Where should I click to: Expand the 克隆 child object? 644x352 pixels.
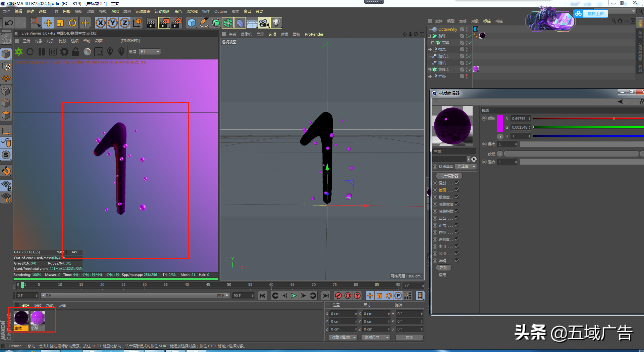coord(433,43)
